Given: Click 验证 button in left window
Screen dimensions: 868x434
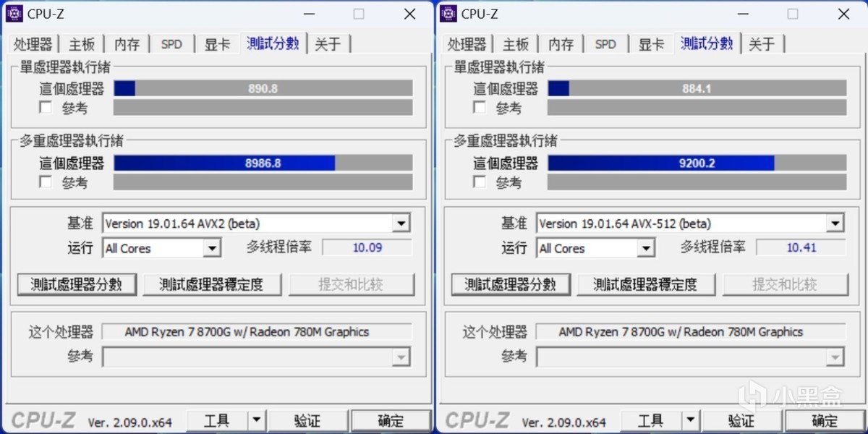Looking at the screenshot, I should 307,420.
